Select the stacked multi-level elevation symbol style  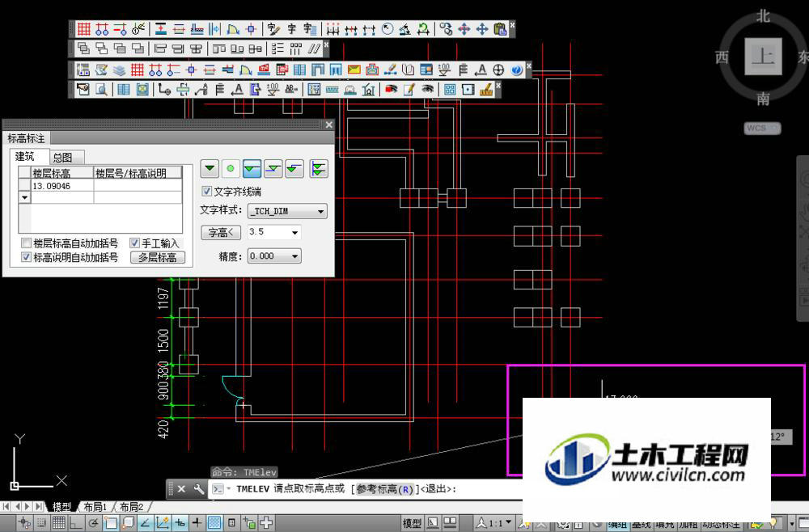point(318,168)
